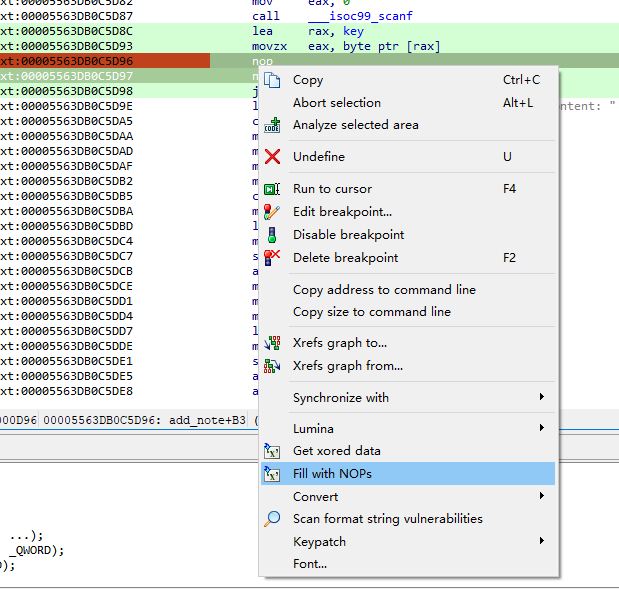Click the Copy icon in context menu
Viewport: 619px width, 589px height.
click(272, 80)
